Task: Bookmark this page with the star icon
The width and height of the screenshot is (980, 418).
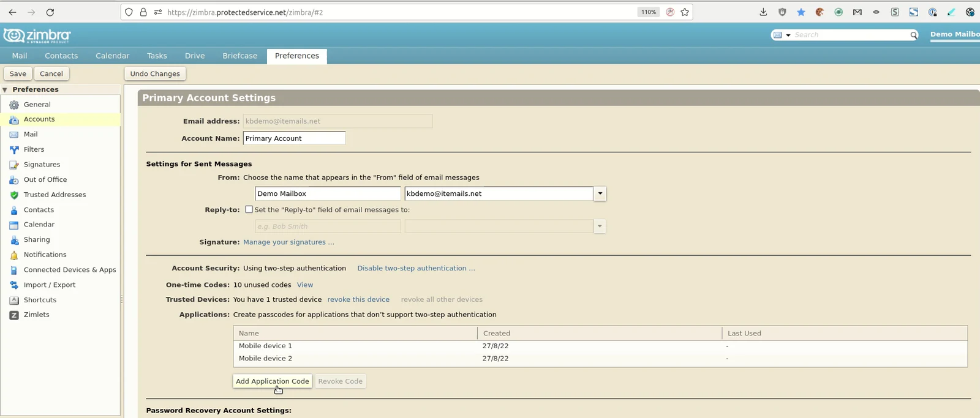Action: point(685,12)
